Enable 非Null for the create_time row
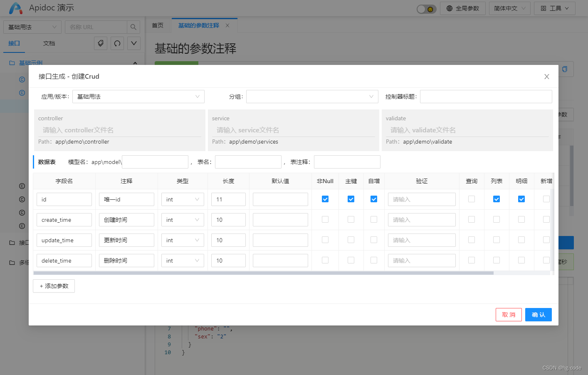588x375 pixels. (x=325, y=219)
